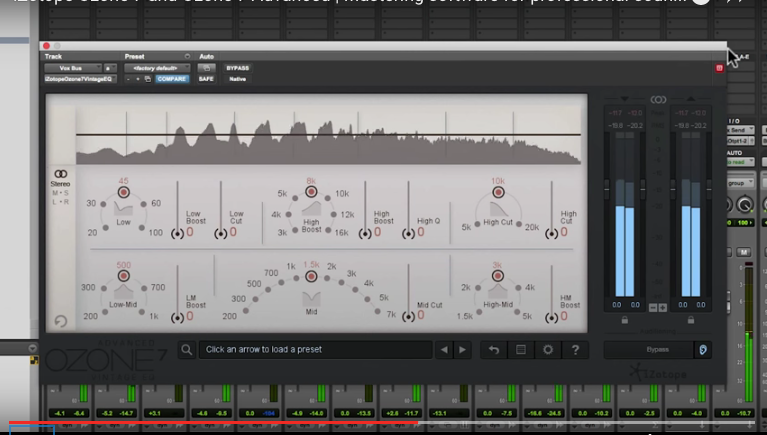The image size is (767, 435).
Task: Click the Mid Cut slider handle
Action: pyautogui.click(x=408, y=317)
